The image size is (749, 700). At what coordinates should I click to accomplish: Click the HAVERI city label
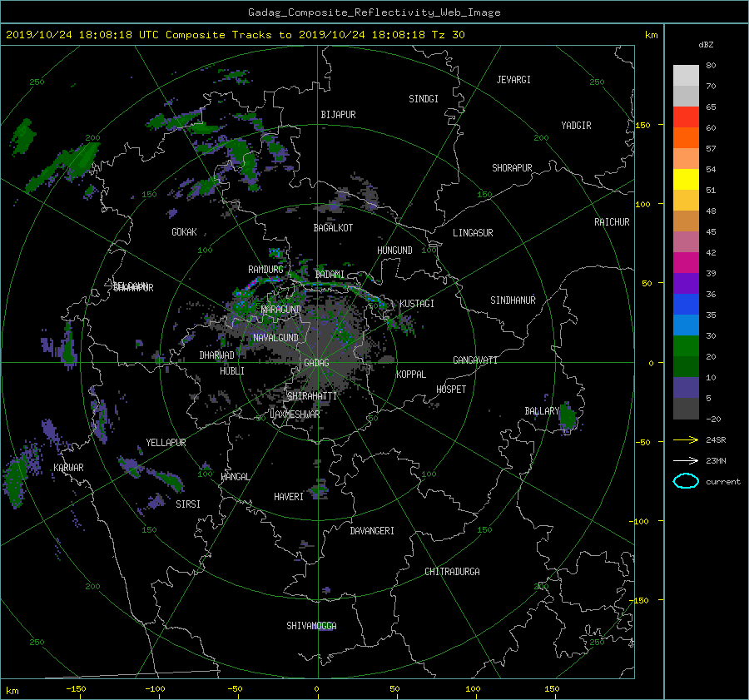[x=289, y=496]
